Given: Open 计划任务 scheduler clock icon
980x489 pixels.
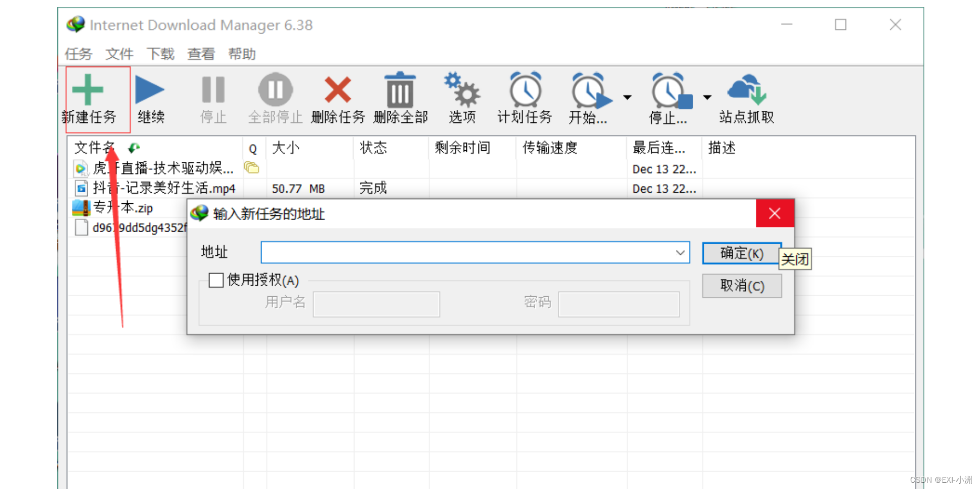Looking at the screenshot, I should 525,89.
